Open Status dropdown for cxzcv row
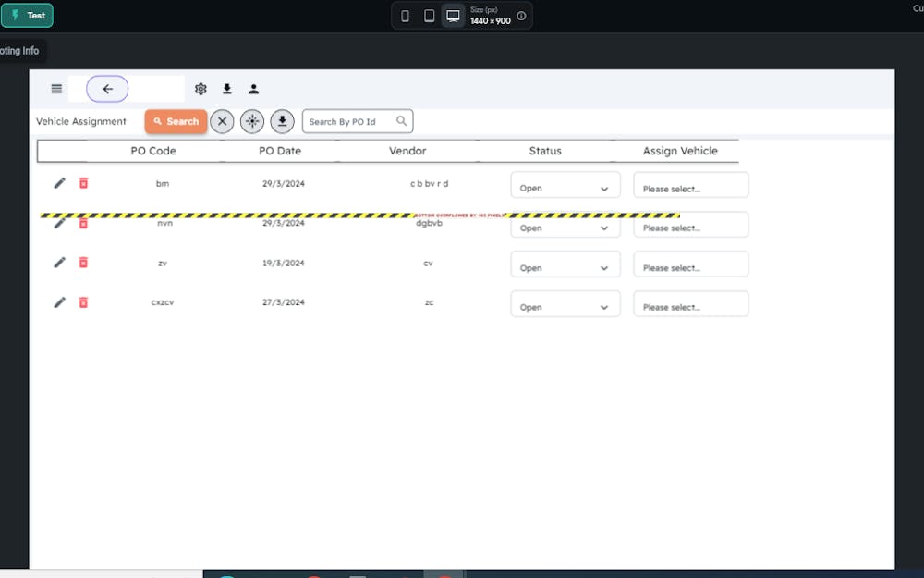This screenshot has height=578, width=924. [x=565, y=303]
